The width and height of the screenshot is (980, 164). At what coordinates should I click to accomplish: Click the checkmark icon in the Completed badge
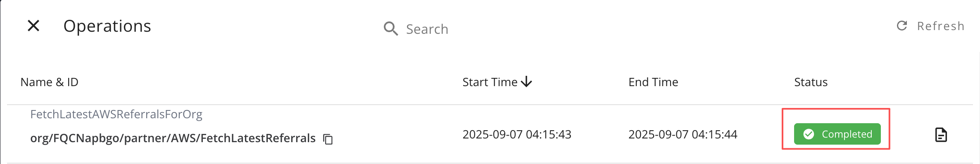[809, 134]
